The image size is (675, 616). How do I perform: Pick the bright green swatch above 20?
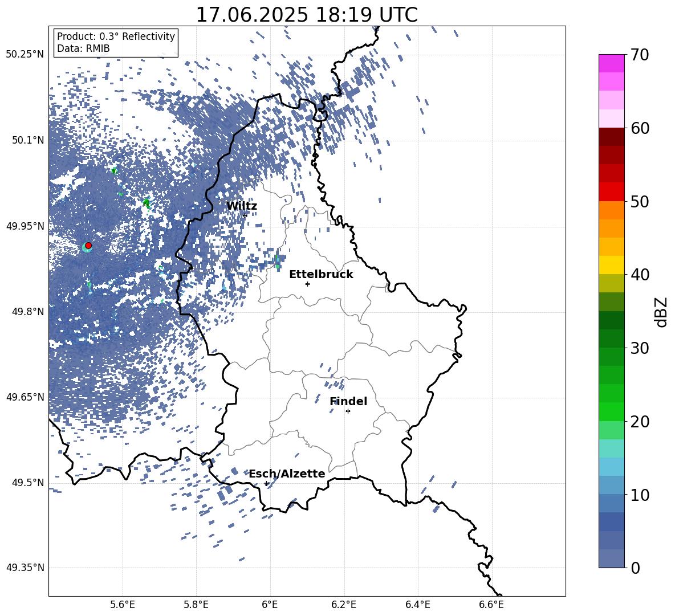click(x=611, y=411)
